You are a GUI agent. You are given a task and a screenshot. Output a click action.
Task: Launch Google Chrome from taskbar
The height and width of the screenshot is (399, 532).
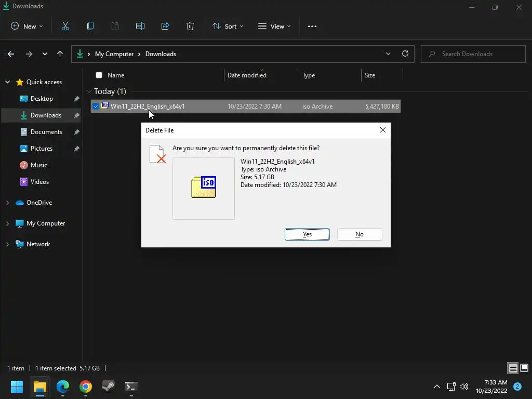coord(86,387)
